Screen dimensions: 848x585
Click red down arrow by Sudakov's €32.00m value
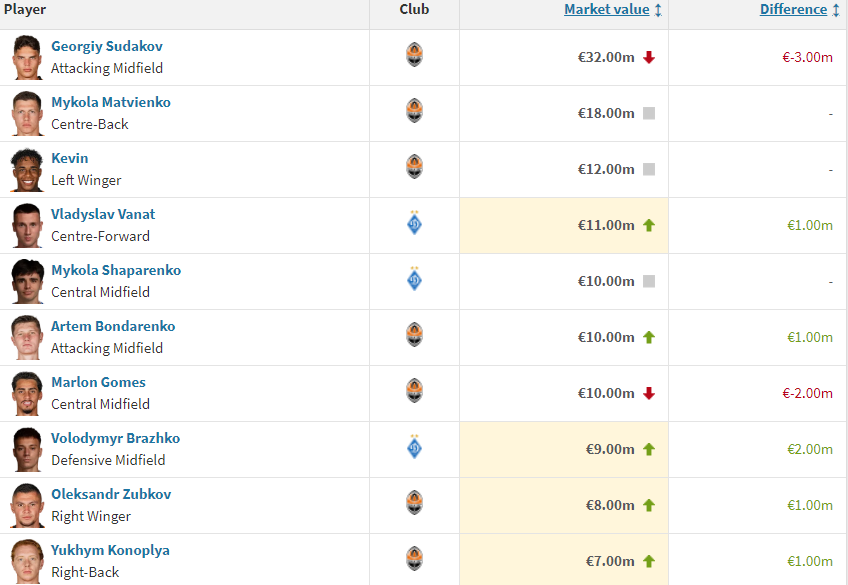649,58
